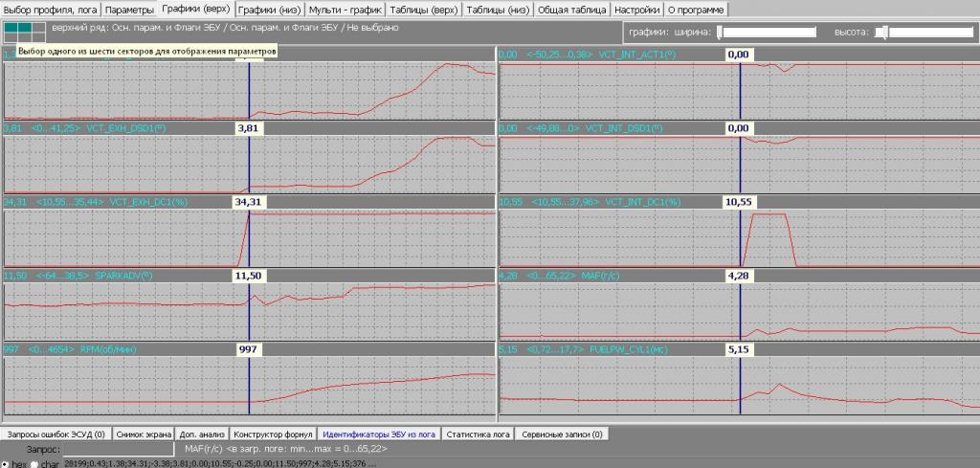Click the FUELPW_CYL1(мс) graph header
980x468 pixels.
click(x=740, y=349)
